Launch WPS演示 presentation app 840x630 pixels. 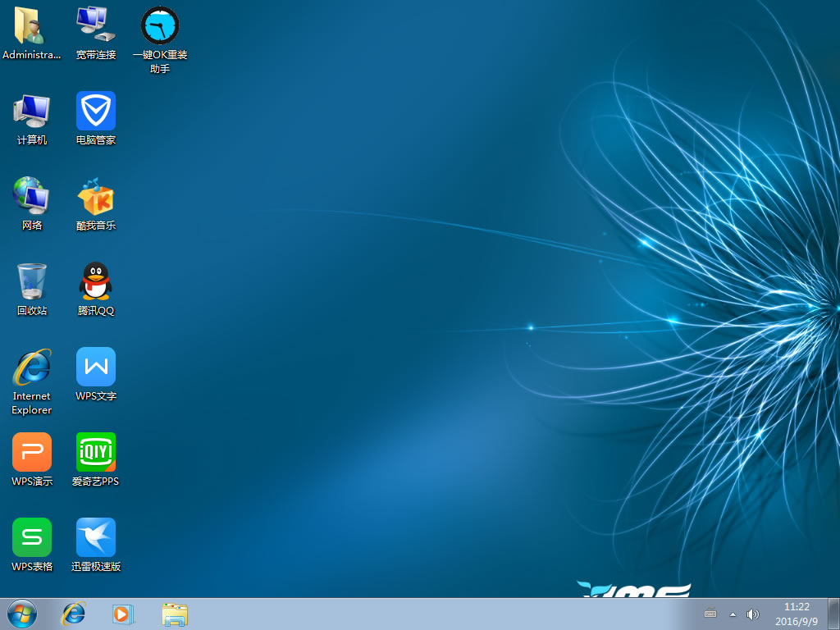coord(31,452)
